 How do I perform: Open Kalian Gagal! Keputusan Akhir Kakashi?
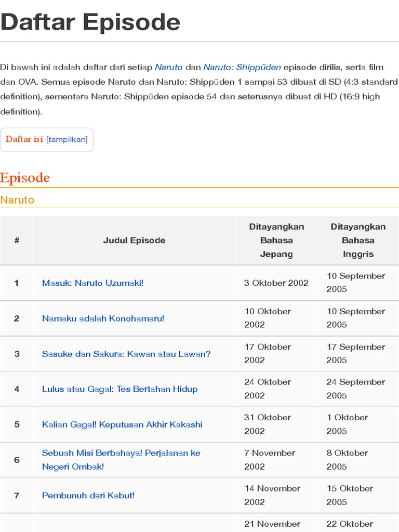click(122, 424)
